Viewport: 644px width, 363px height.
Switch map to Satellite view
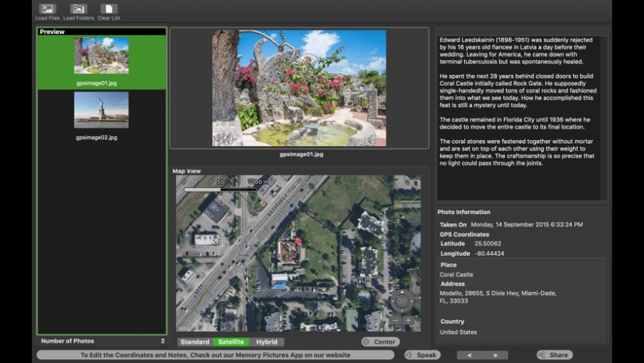(x=231, y=342)
